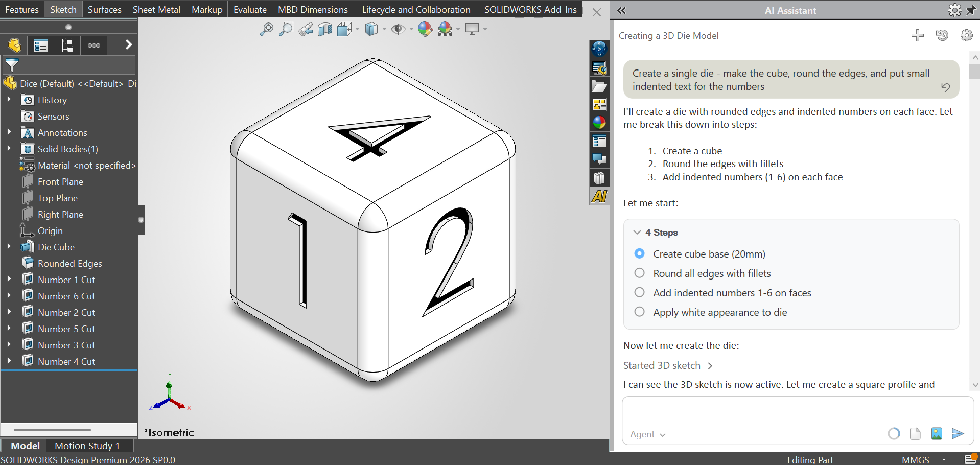The width and height of the screenshot is (980, 465).
Task: Click the feature tree filter funnel icon
Action: point(12,65)
